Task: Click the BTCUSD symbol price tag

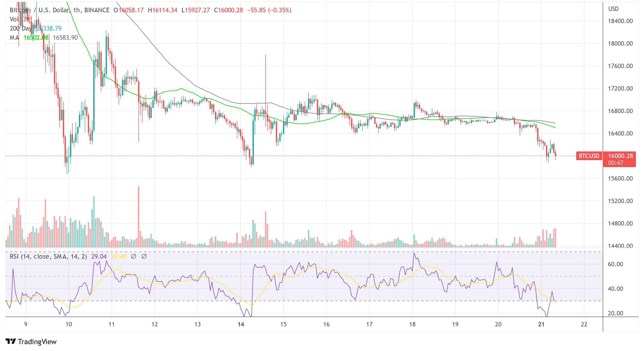Action: (x=589, y=156)
